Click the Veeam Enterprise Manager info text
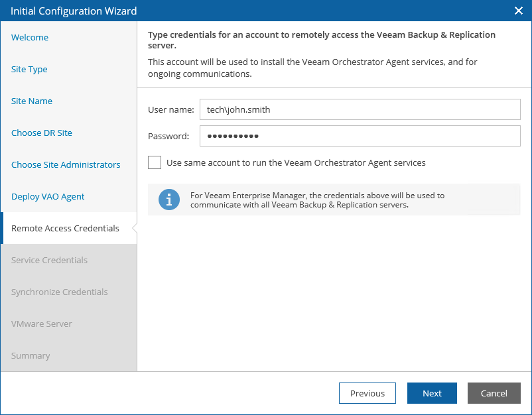 point(317,200)
